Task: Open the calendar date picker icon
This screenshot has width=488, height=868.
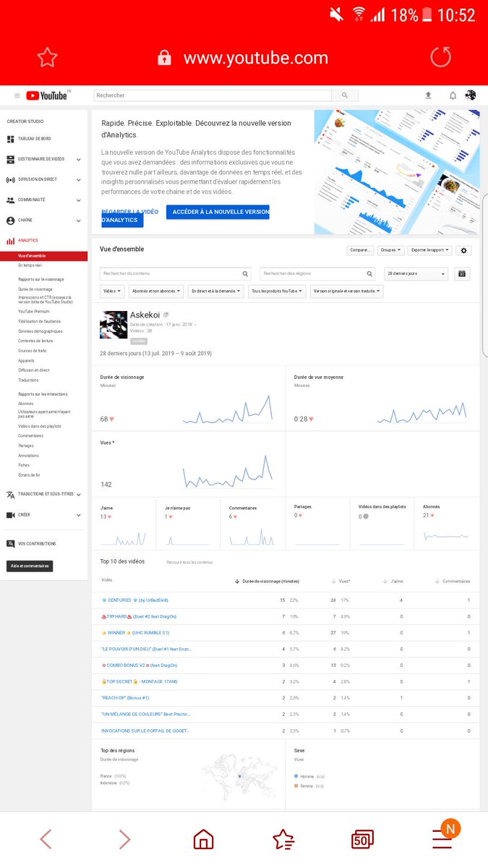Action: (x=463, y=273)
